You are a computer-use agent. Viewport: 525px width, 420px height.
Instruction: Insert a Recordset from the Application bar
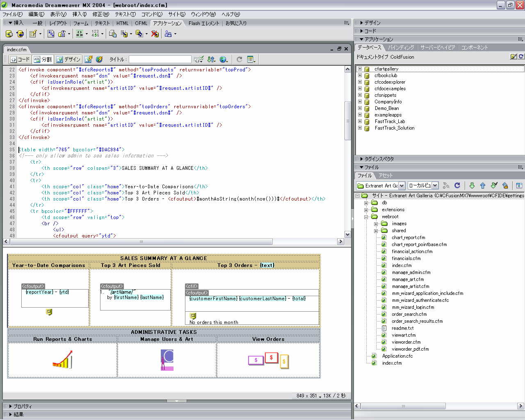[9, 34]
